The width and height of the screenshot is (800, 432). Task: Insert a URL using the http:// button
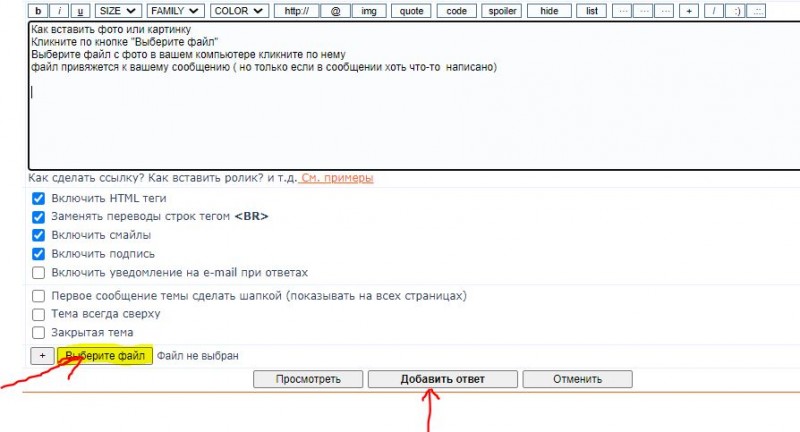click(x=295, y=11)
